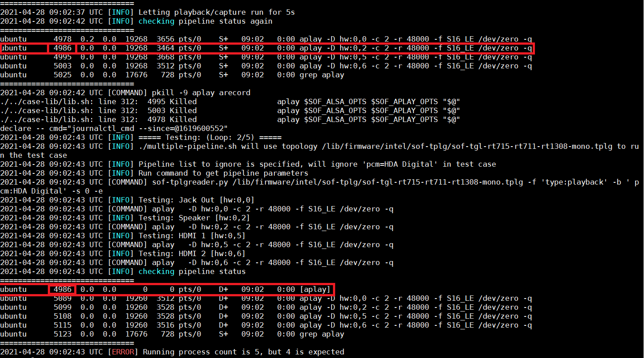Click PID 5025 in the first grep aplay row
The image size is (644, 358).
(63, 75)
